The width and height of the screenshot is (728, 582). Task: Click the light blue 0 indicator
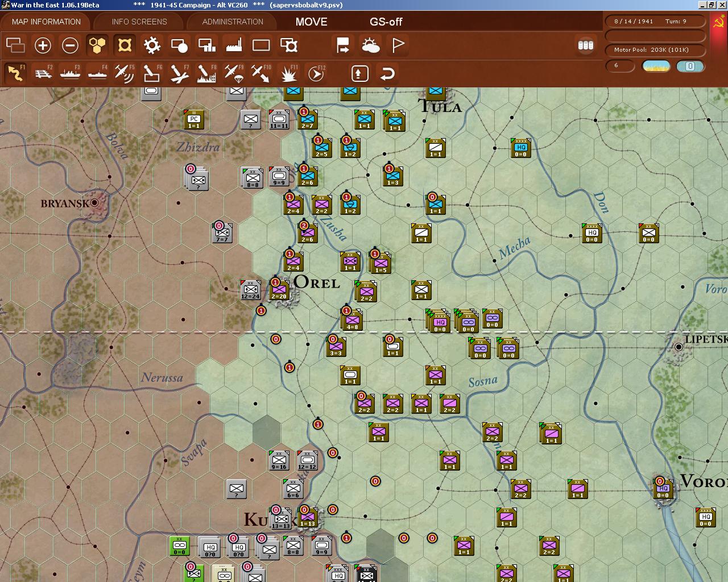(690, 66)
